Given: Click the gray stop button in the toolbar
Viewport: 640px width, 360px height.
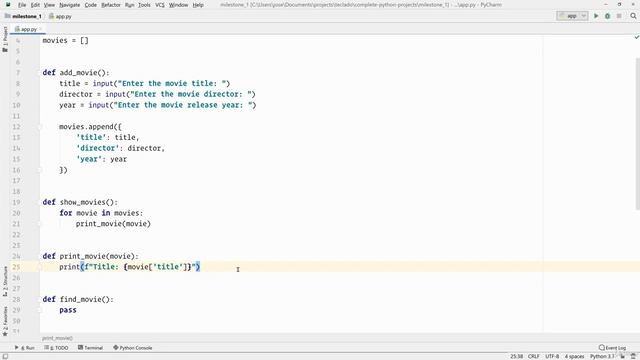Looking at the screenshot, I should pos(619,16).
